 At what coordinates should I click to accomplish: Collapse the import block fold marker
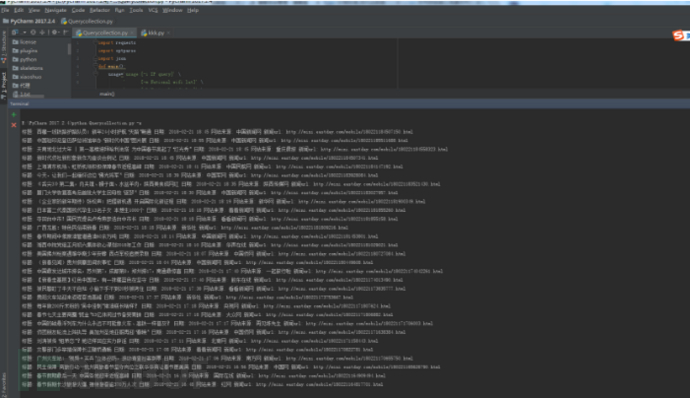pyautogui.click(x=95, y=43)
